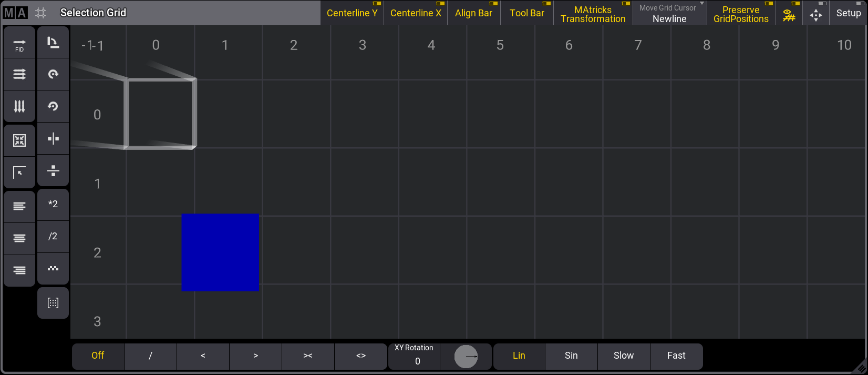This screenshot has width=868, height=375.
Task: Select the blue grid cell
Action: pos(220,252)
